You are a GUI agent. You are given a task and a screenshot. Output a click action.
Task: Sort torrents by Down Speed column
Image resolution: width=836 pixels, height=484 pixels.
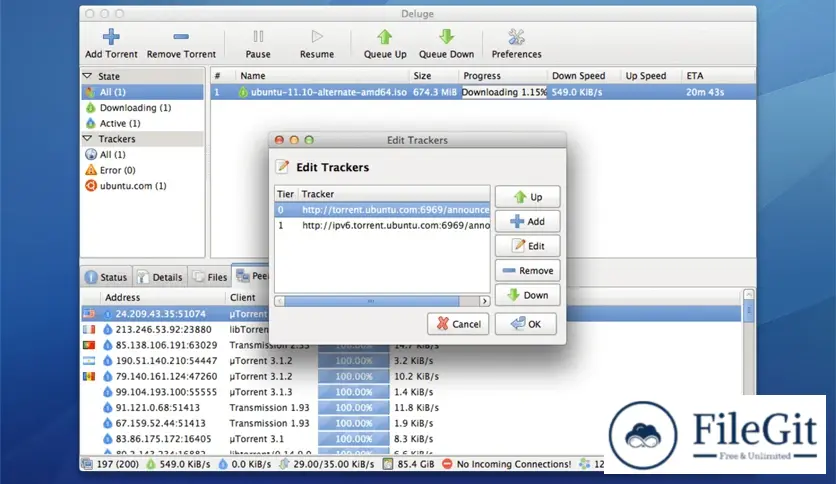pos(584,76)
